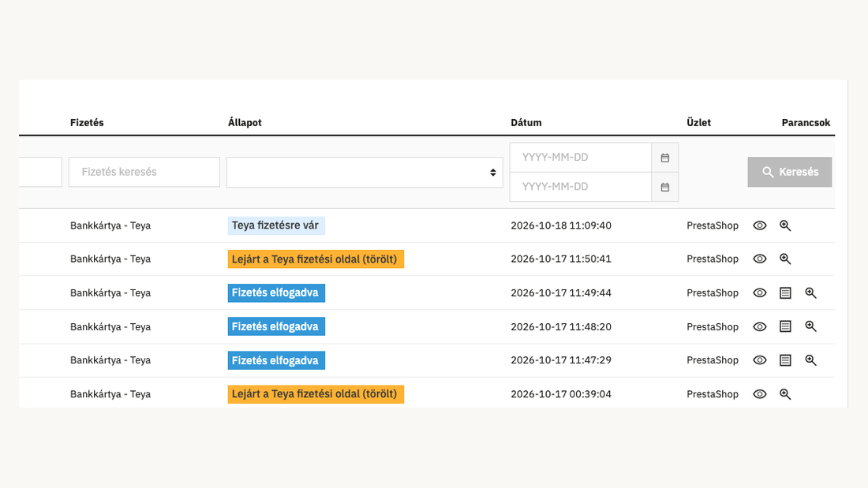Focus the Fizetés keresés input field
Screen dimensions: 868x488
pyautogui.click(x=144, y=172)
